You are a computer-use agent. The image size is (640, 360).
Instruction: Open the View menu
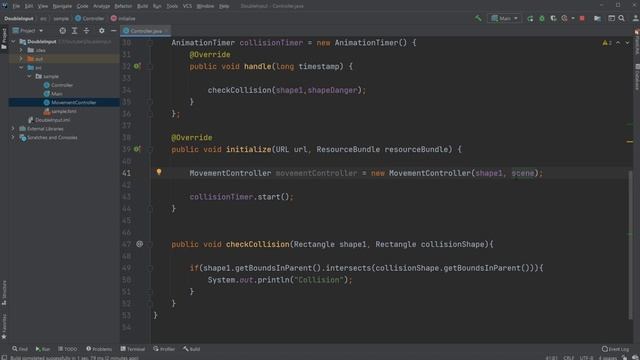click(43, 6)
